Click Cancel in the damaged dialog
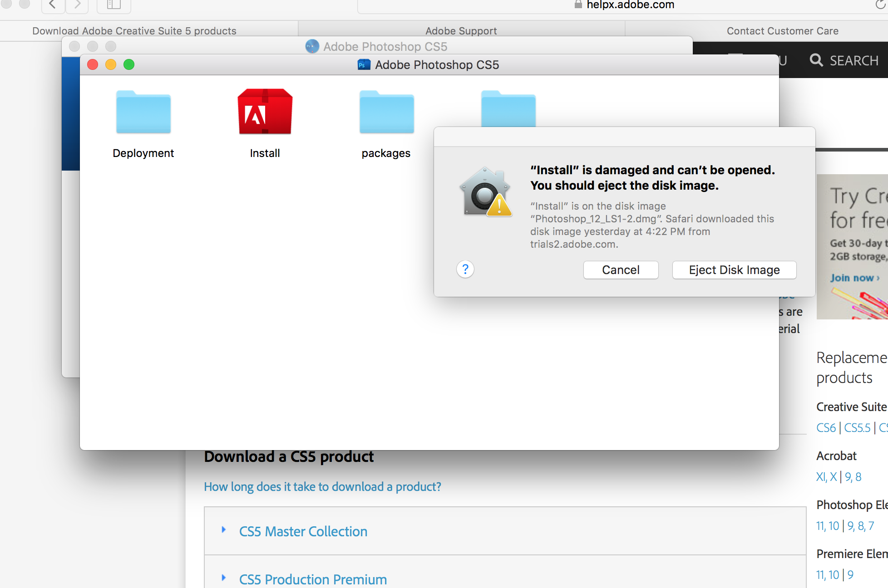 [621, 270]
